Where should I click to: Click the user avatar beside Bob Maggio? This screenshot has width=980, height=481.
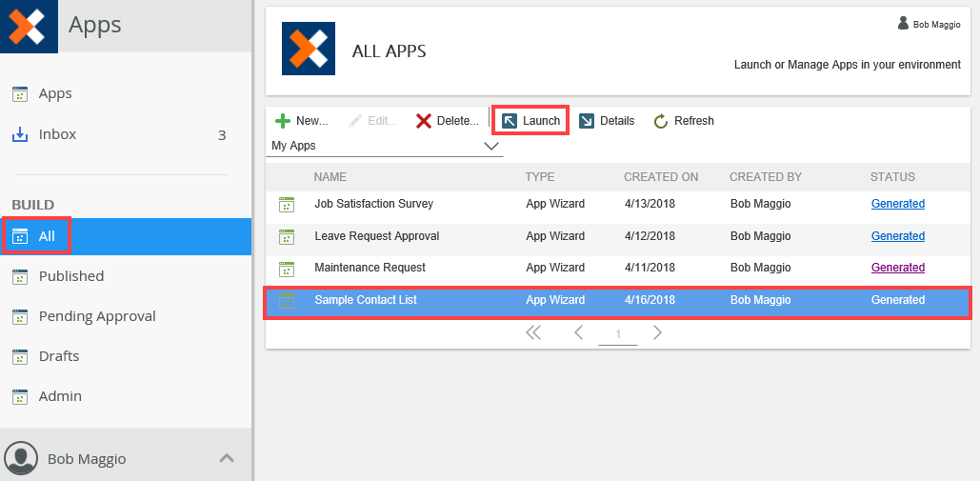21,458
